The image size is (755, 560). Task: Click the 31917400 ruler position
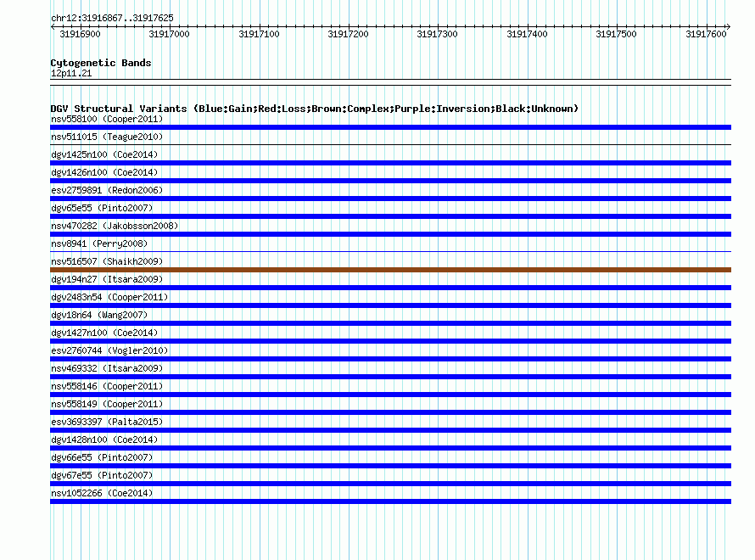coord(528,34)
